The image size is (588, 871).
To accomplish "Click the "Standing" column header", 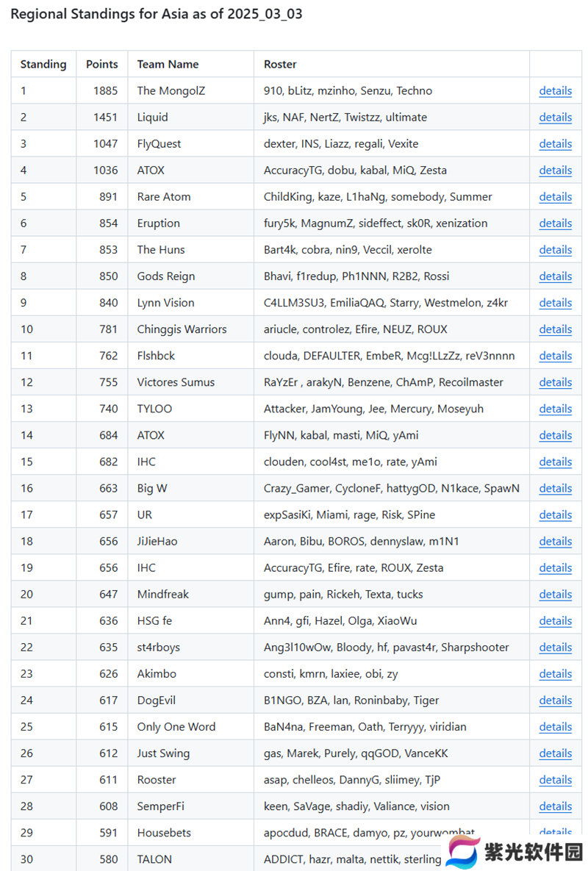I will point(43,65).
